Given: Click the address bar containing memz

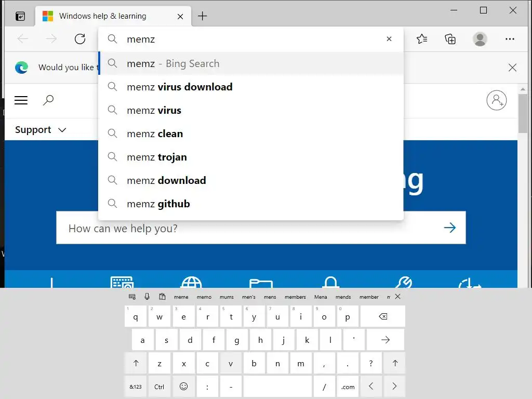Looking at the screenshot, I should (251, 39).
